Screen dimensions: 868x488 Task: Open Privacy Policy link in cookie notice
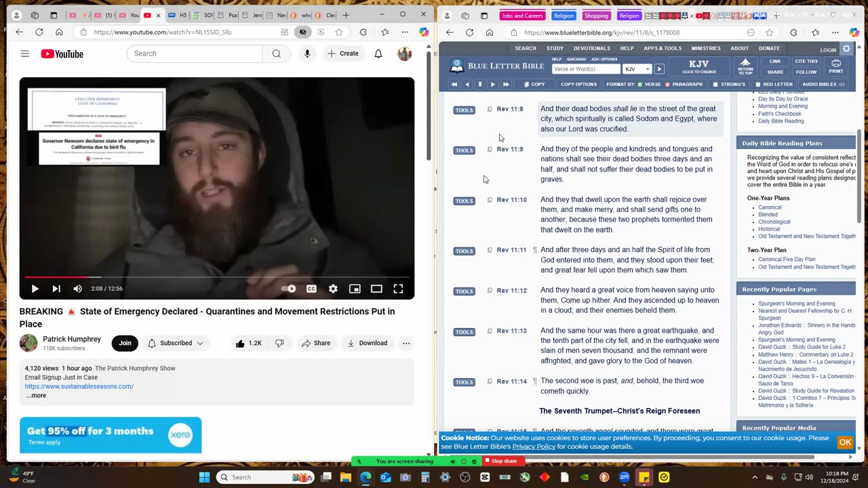[534, 447]
